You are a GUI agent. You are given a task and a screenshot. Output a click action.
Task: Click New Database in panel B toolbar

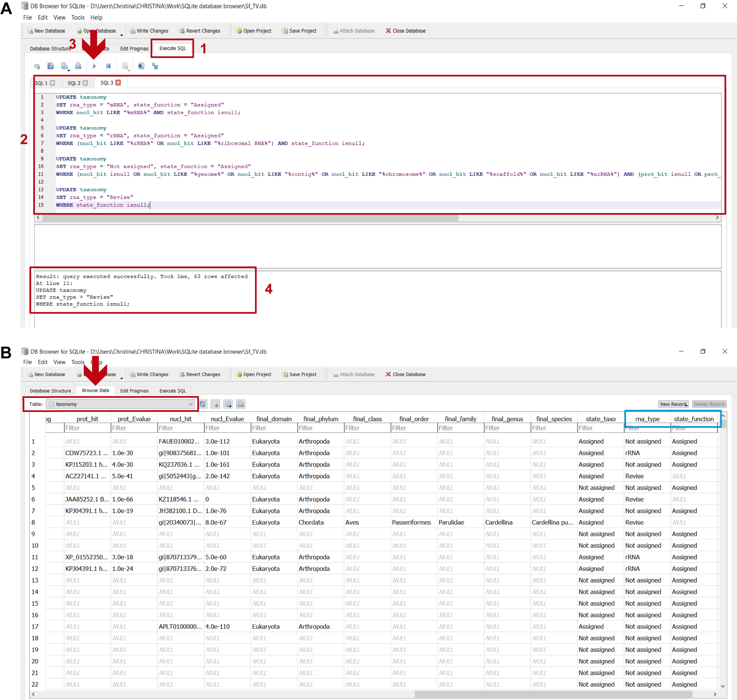(x=46, y=374)
